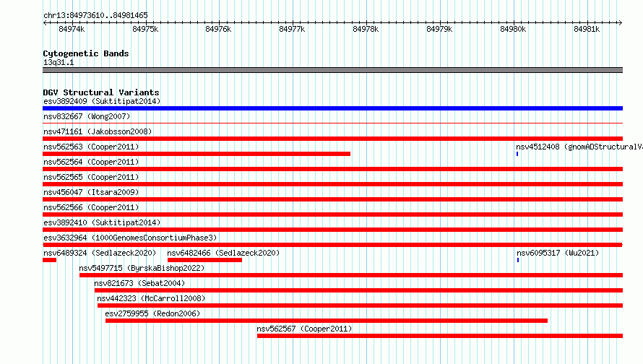Click the 84978k ruler position

click(366, 29)
